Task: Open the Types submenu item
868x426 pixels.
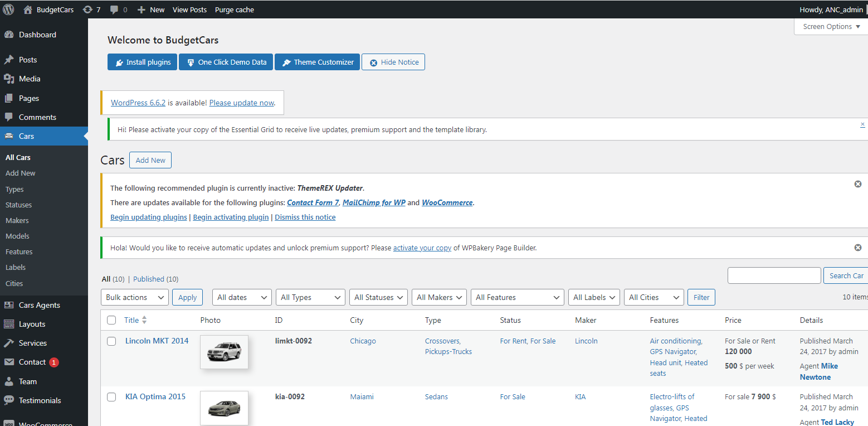Action: pos(14,189)
